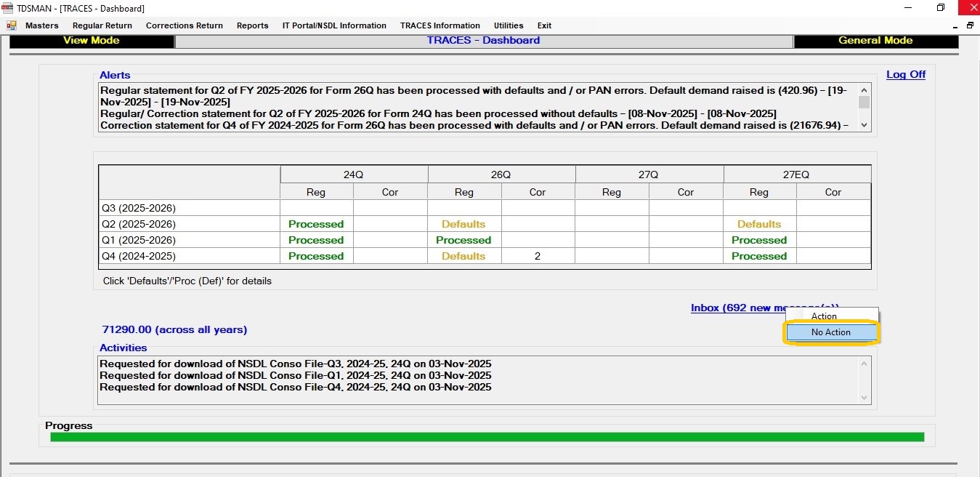
Task: Click the Activities box up scroll arrow
Action: click(864, 364)
